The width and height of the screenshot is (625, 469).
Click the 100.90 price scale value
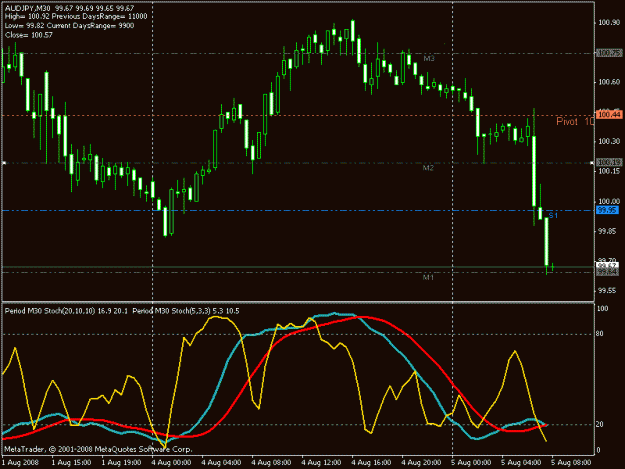click(x=609, y=23)
